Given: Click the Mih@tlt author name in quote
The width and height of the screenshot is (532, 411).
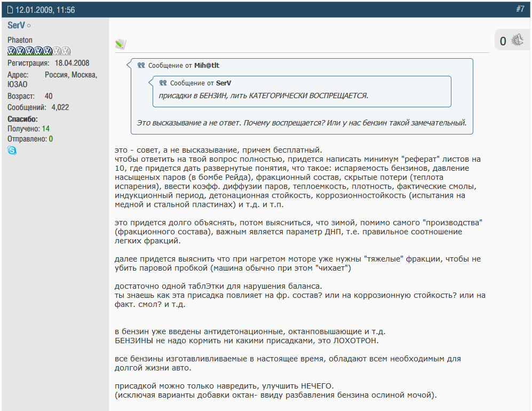Looking at the screenshot, I should (207, 65).
